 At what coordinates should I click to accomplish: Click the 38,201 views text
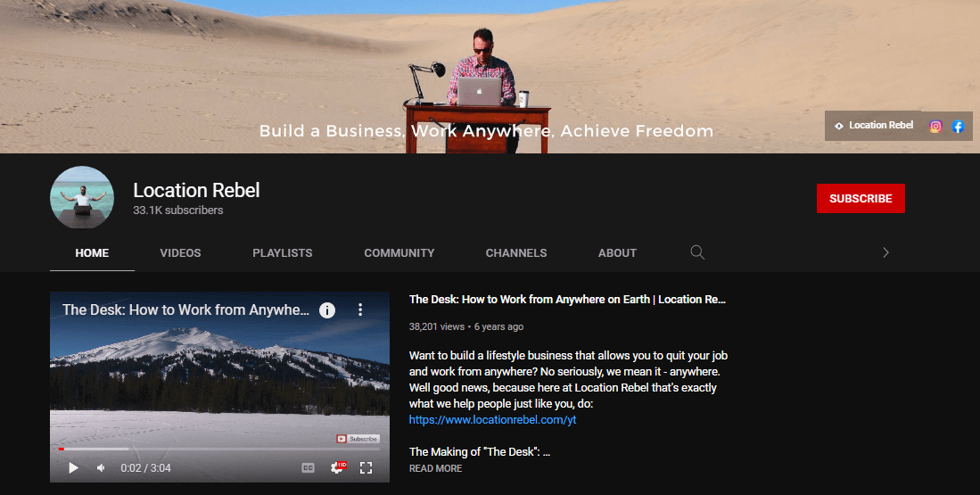pyautogui.click(x=437, y=326)
